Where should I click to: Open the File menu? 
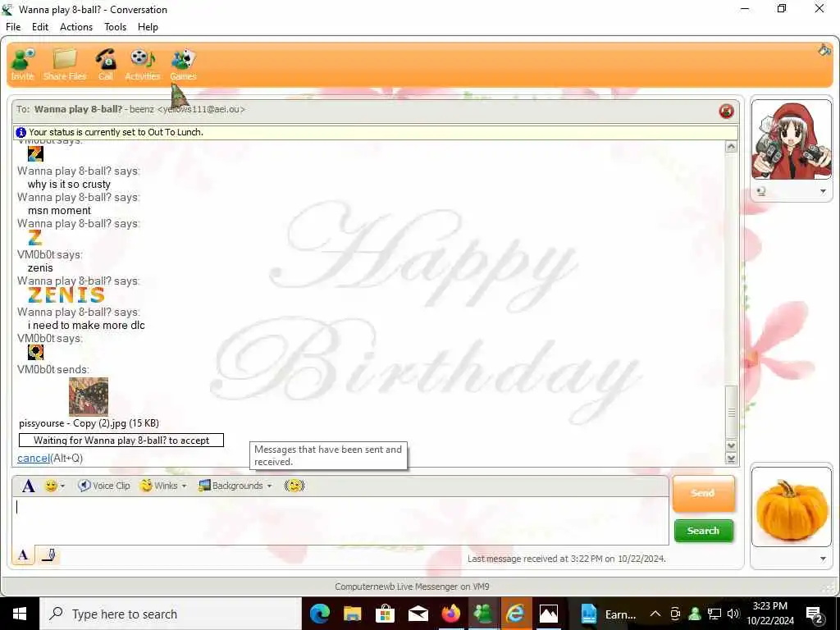pyautogui.click(x=13, y=27)
